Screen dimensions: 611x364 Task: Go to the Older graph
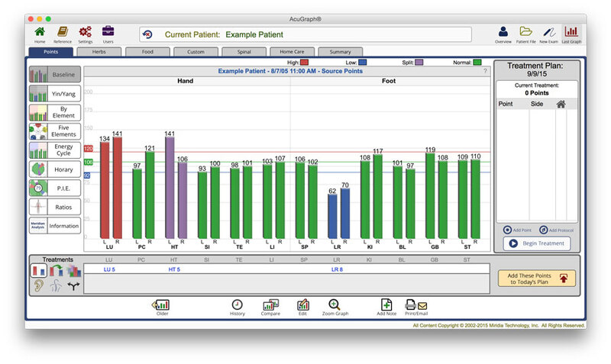click(x=161, y=307)
